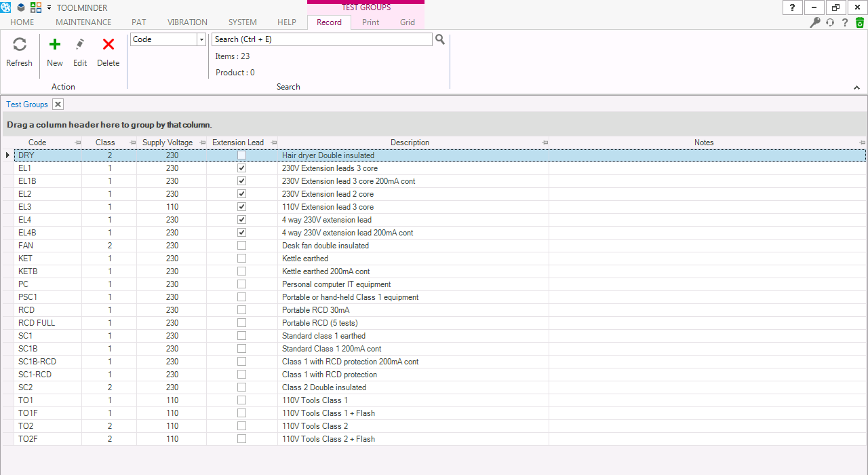This screenshot has height=475, width=868.
Task: Select the PSC1 code cell
Action: click(47, 297)
